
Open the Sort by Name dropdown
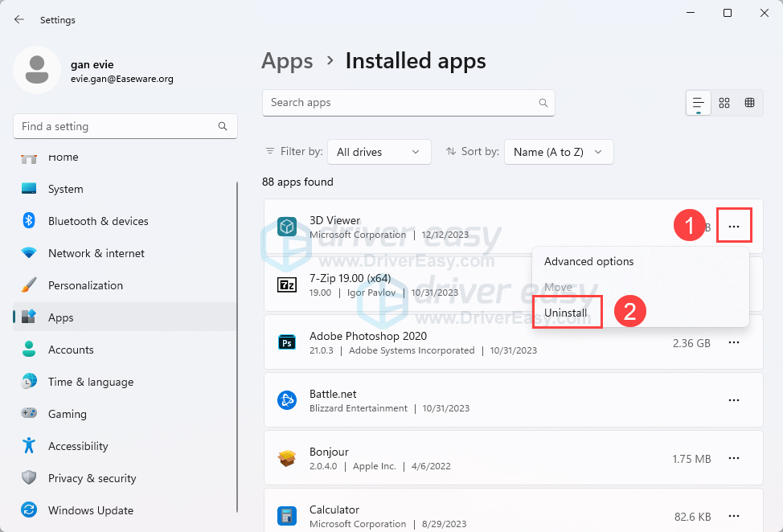(559, 152)
